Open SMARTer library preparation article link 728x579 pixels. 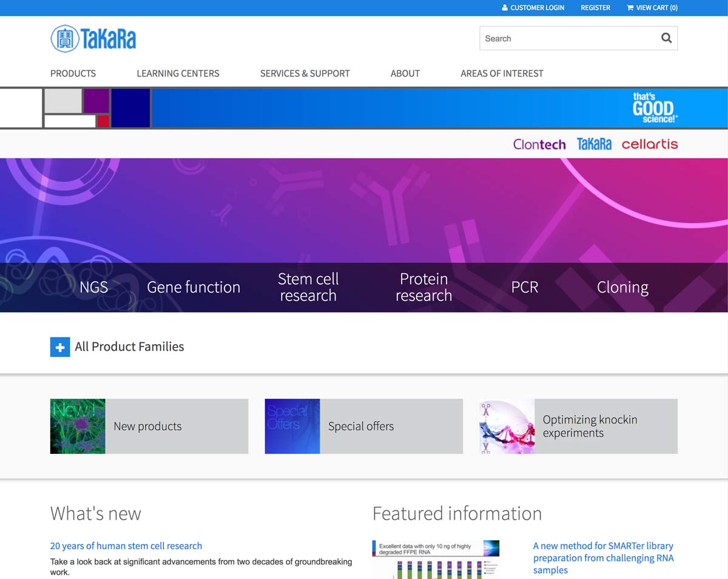point(603,558)
